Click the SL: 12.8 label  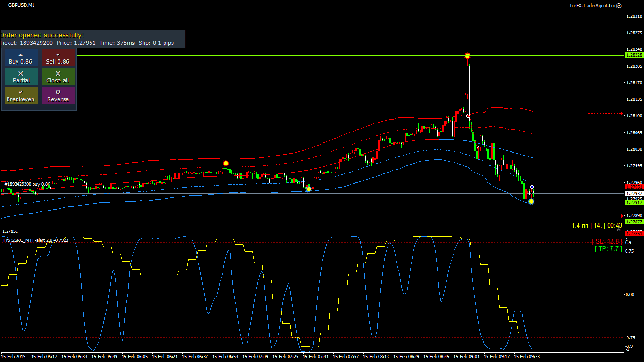click(x=607, y=242)
